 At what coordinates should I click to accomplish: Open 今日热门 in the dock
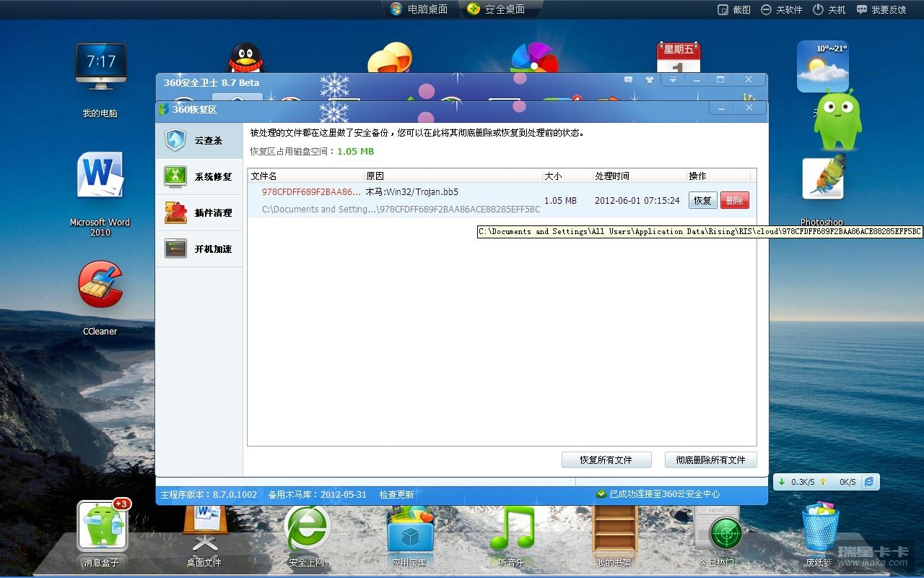(717, 535)
